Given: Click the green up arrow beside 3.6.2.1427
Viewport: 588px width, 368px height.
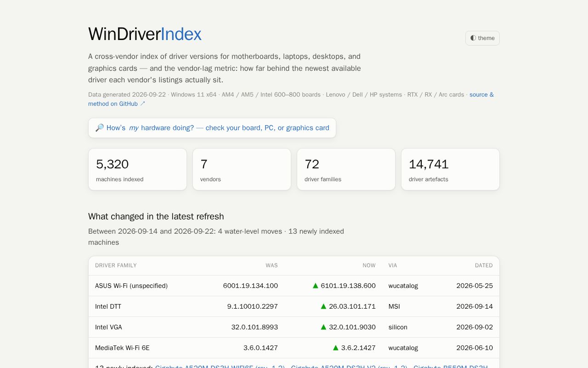Looking at the screenshot, I should [336, 348].
